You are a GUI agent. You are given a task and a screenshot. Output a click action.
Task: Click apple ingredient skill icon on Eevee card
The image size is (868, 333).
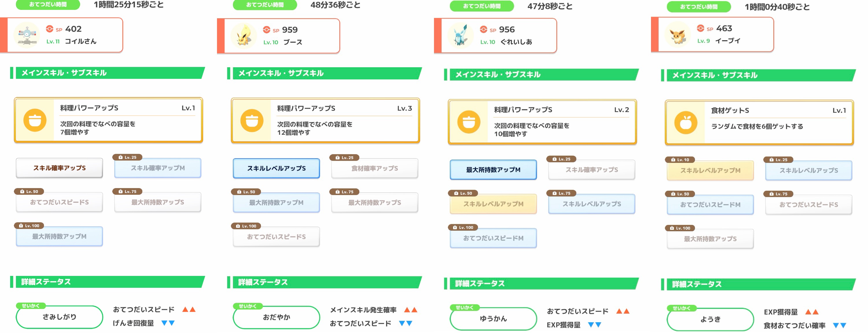[x=686, y=123]
